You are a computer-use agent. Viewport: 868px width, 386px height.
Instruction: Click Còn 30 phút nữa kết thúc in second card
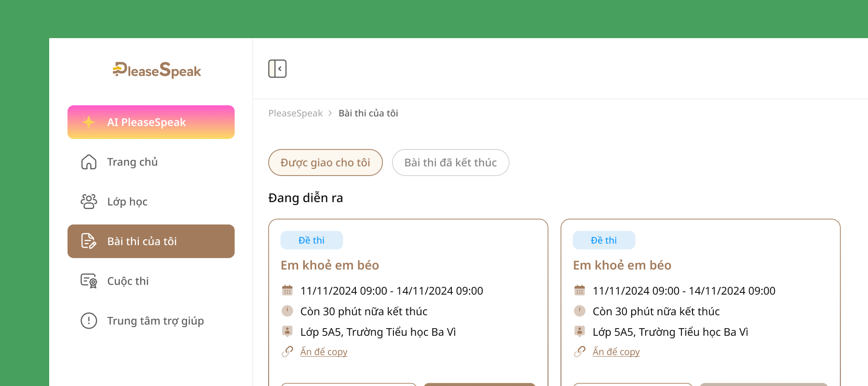click(x=656, y=312)
